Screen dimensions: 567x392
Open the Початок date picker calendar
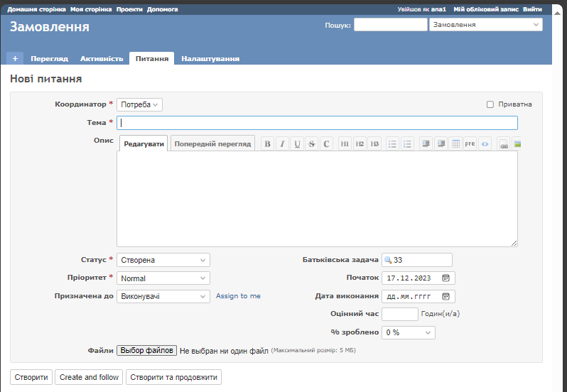coord(446,278)
